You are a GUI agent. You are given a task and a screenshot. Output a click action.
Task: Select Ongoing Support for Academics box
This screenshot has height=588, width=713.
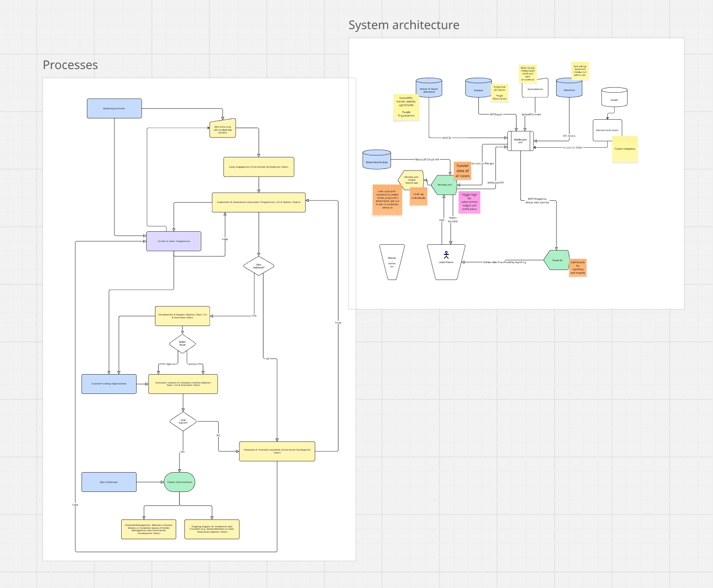pyautogui.click(x=212, y=530)
